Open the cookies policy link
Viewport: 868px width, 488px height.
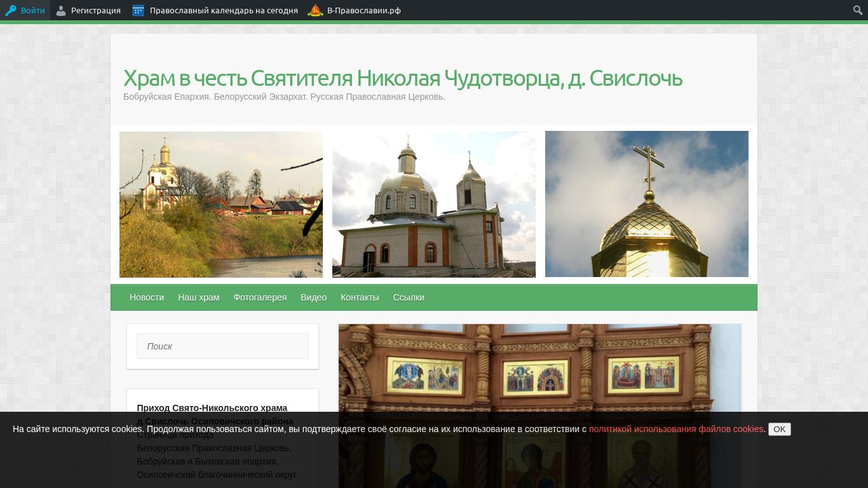pos(675,429)
